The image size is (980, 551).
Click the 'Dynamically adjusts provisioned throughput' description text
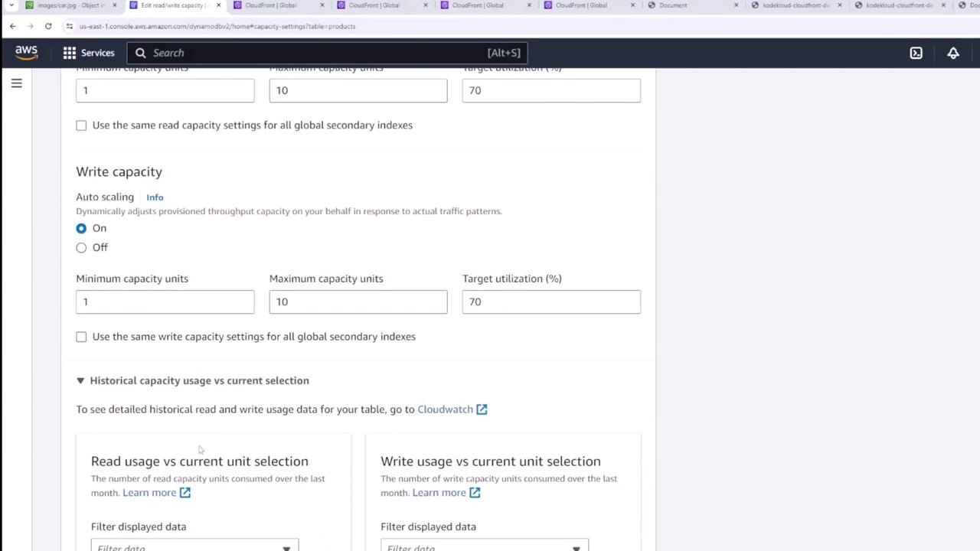(289, 211)
